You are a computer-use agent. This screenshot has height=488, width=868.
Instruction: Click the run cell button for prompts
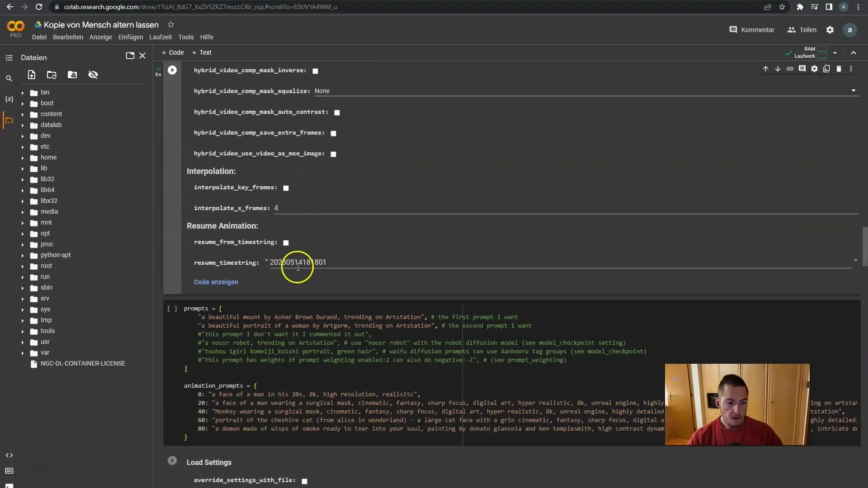click(172, 309)
